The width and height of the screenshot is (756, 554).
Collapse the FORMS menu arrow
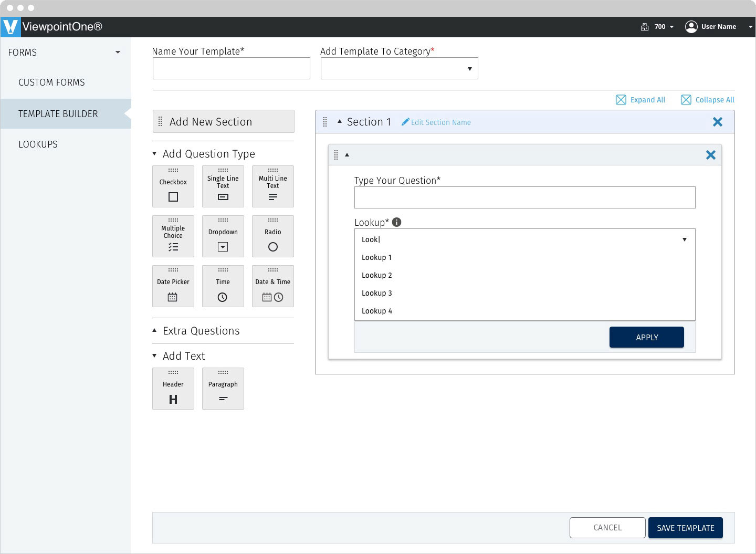[118, 52]
